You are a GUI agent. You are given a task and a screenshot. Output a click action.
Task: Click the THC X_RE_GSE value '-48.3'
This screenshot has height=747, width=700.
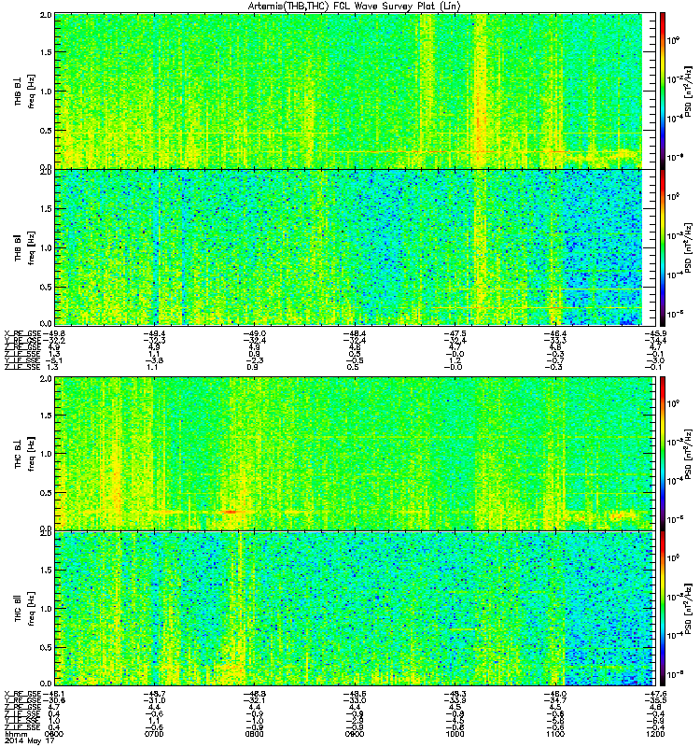coord(454,694)
